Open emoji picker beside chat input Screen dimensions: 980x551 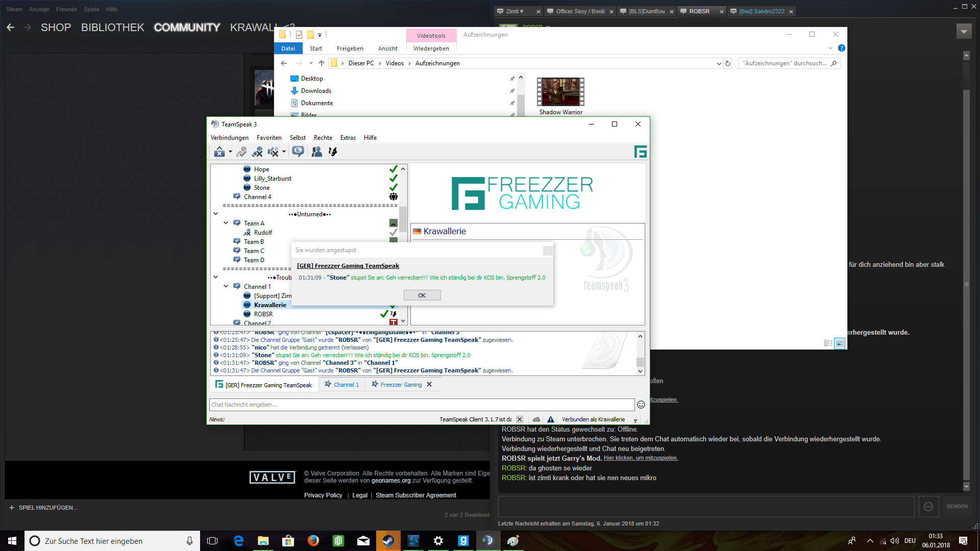point(641,405)
